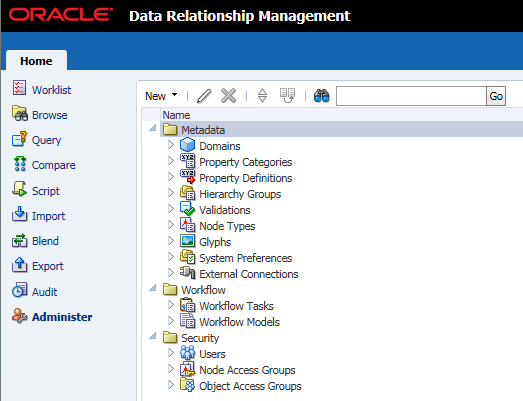Viewport: 523px width, 401px height.
Task: Click the binoculars Find icon
Action: [322, 96]
